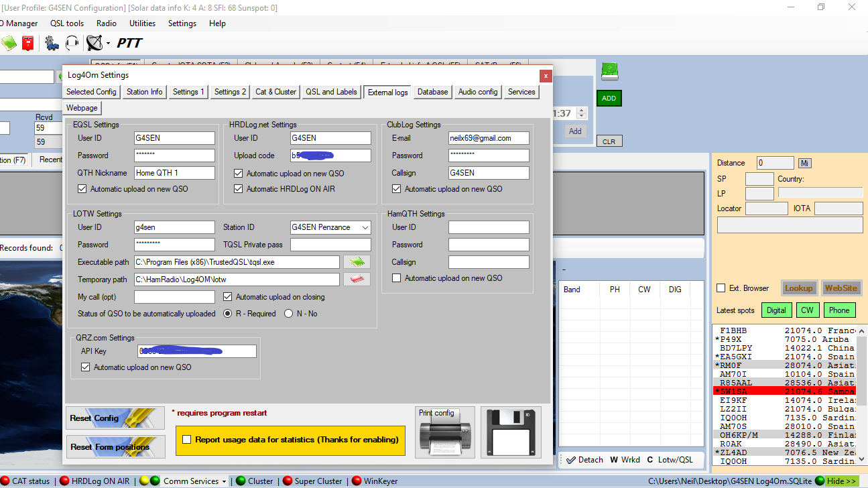Filter latest spots by Digital
Screen dimensions: 868x488
776,310
